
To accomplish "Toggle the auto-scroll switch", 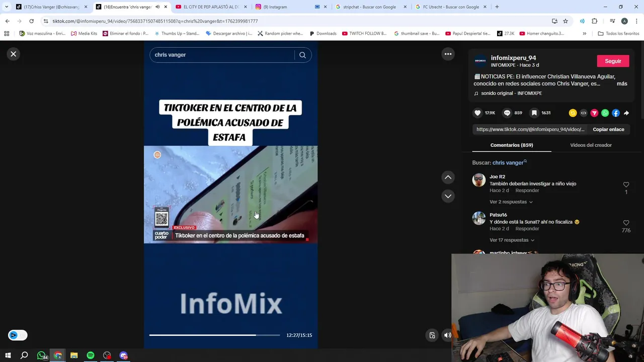I will pos(18,335).
